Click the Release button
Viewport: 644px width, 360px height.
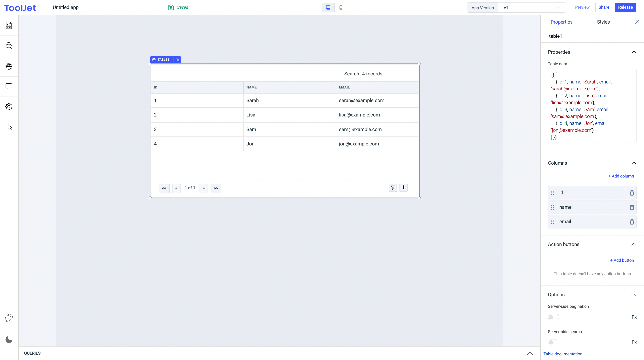[x=625, y=7]
